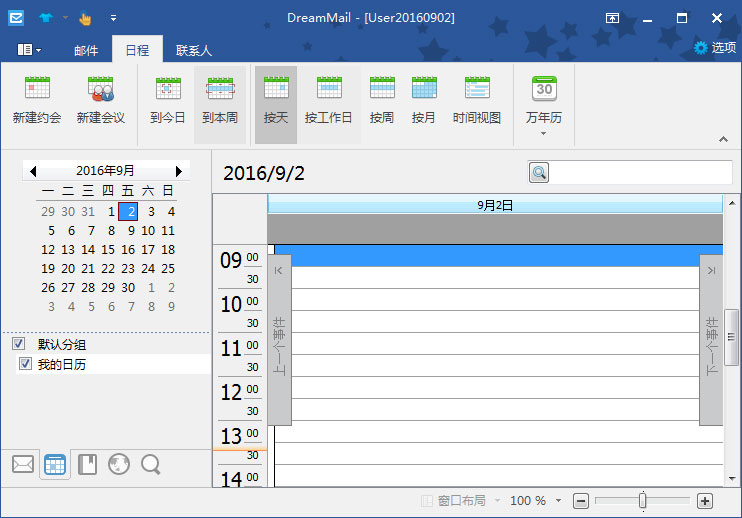The height and width of the screenshot is (518, 742).
Task: Click the calendar search magnifier button
Action: (539, 172)
